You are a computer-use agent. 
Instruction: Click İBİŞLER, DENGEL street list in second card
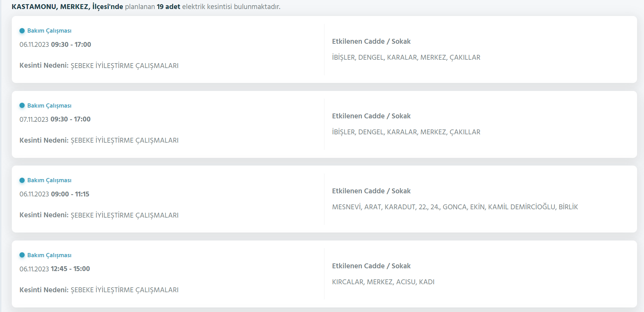406,132
